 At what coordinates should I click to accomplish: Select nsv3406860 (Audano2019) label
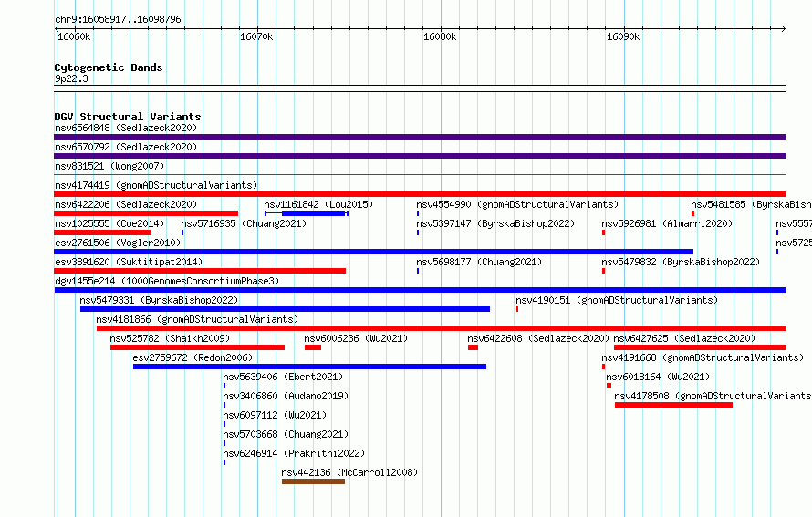coord(286,396)
